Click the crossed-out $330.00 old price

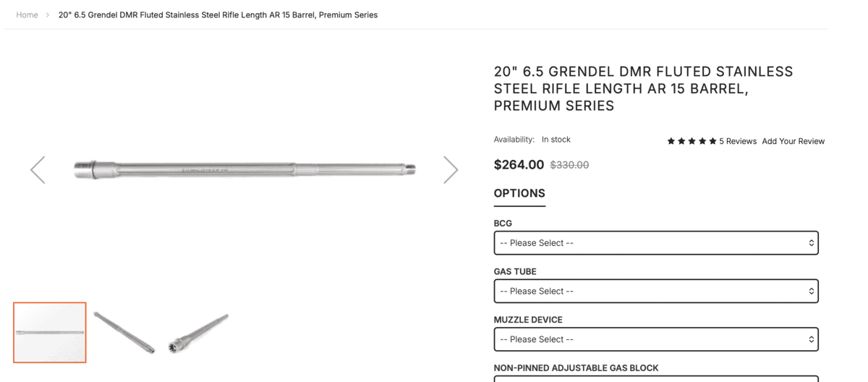point(569,165)
